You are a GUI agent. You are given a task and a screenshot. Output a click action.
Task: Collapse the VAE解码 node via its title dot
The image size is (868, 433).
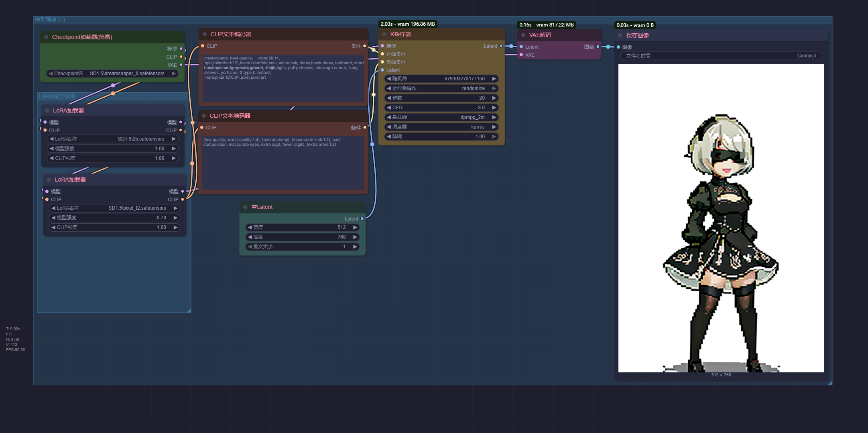click(523, 35)
